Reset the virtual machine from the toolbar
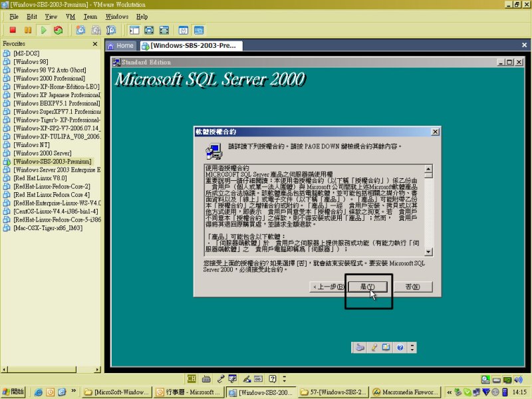The image size is (532, 399). [59, 30]
